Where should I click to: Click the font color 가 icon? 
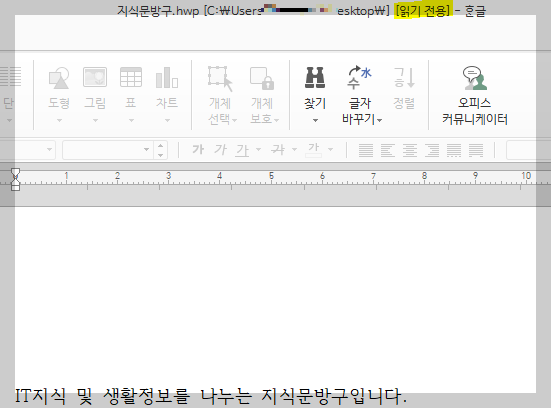(314, 150)
